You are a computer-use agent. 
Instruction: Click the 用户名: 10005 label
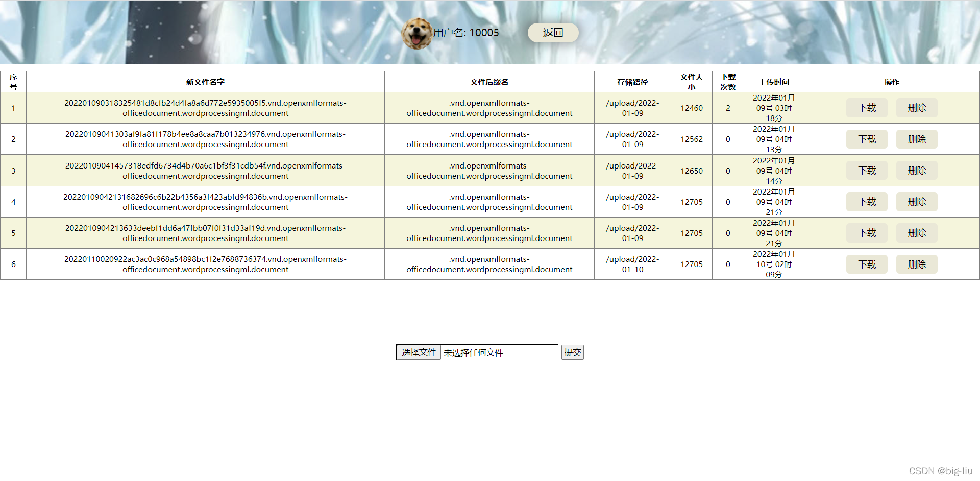click(x=466, y=33)
